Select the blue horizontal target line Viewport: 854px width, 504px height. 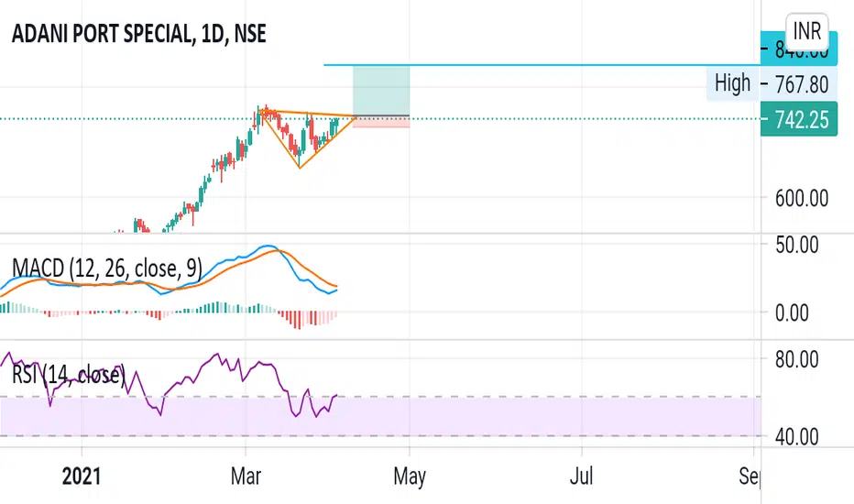coord(542,65)
